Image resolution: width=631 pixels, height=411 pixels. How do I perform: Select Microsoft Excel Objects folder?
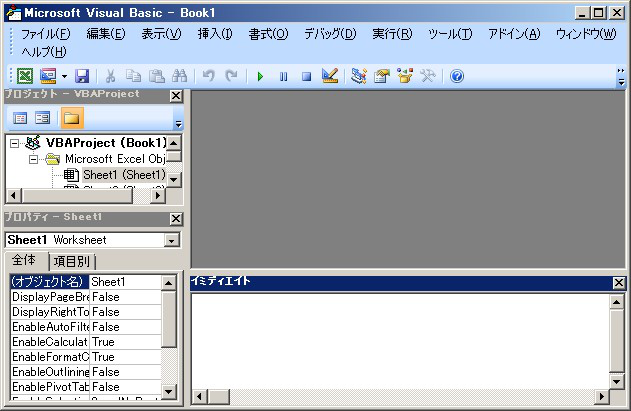click(x=115, y=159)
